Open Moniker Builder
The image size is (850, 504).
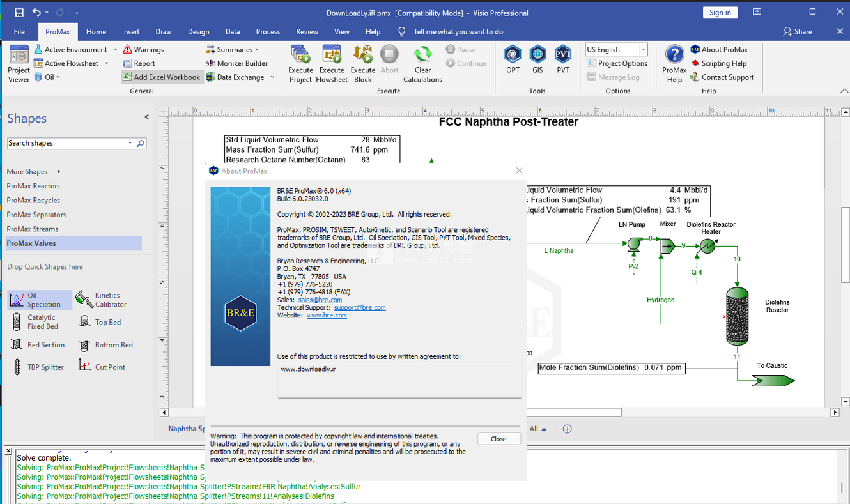tap(236, 63)
